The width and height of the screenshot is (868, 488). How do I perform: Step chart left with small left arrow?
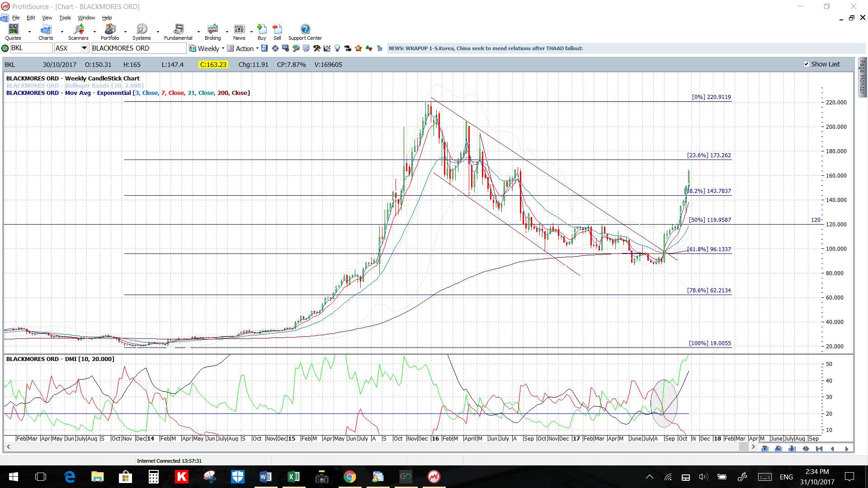833,449
